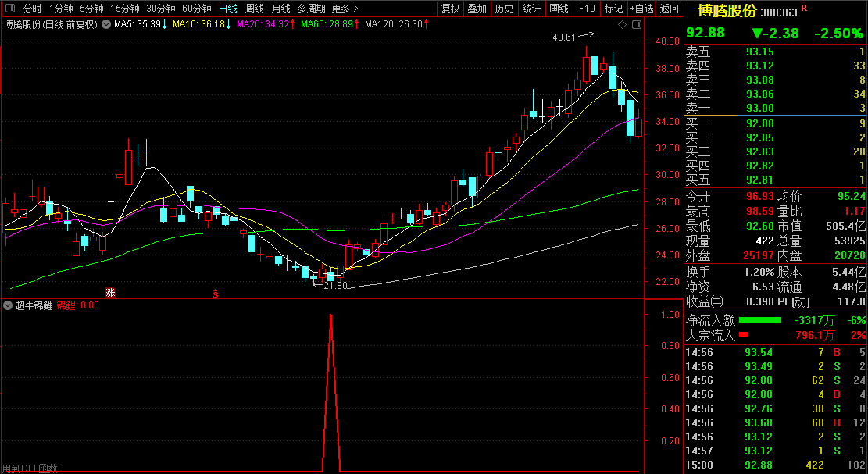This screenshot has width=868, height=474.
Task: Click the green 净流入额 bar
Action: (759, 320)
